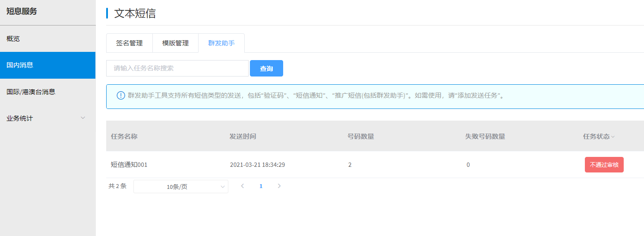Viewport: 644px width, 236px height.
Task: Click the 任务名称 column header
Action: (x=124, y=137)
